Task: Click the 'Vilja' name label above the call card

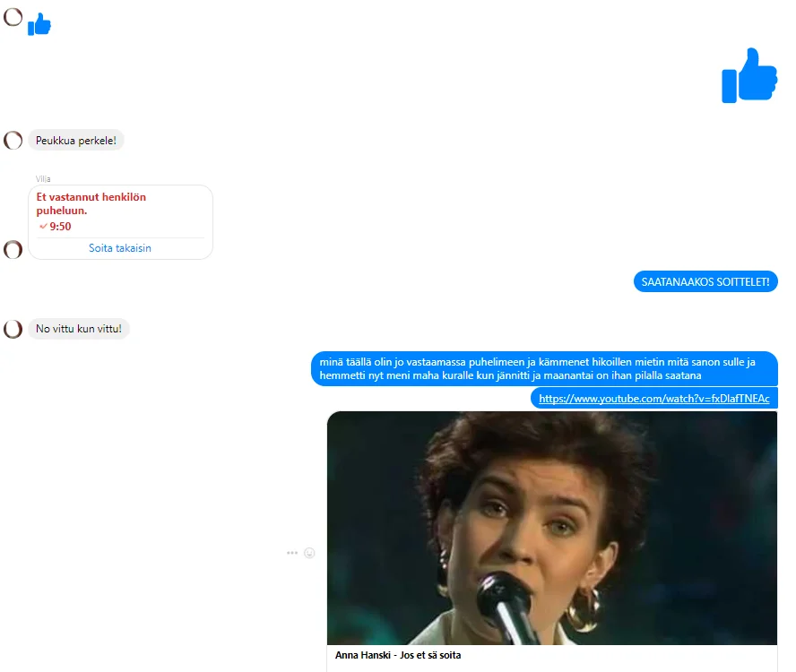Action: tap(45, 178)
